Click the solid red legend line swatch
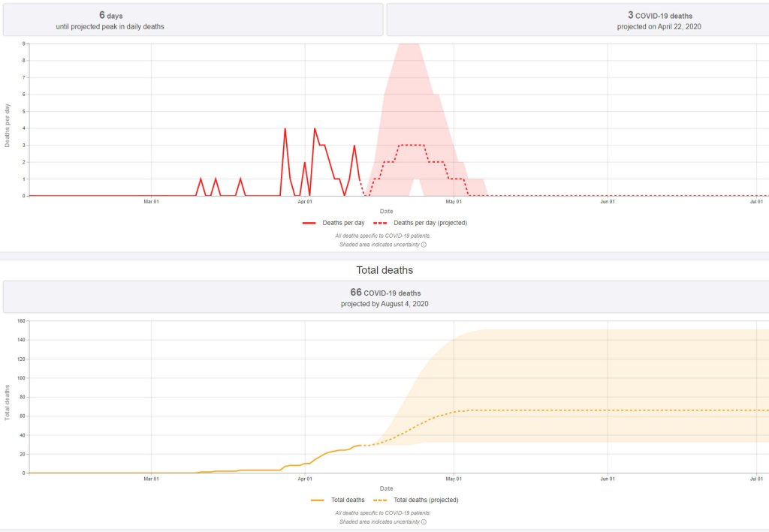The image size is (769, 532). click(x=309, y=223)
